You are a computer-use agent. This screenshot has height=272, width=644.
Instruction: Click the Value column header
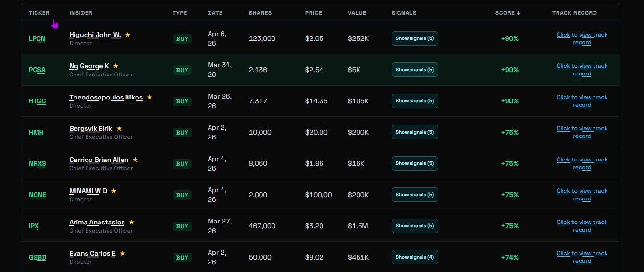357,13
